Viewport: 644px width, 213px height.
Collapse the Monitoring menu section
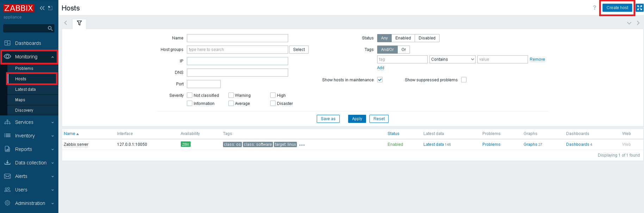tap(52, 57)
